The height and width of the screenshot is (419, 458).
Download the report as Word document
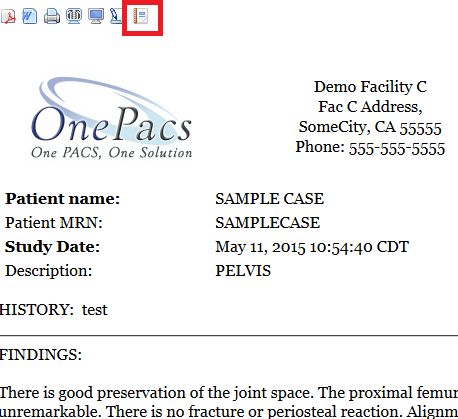[30, 16]
